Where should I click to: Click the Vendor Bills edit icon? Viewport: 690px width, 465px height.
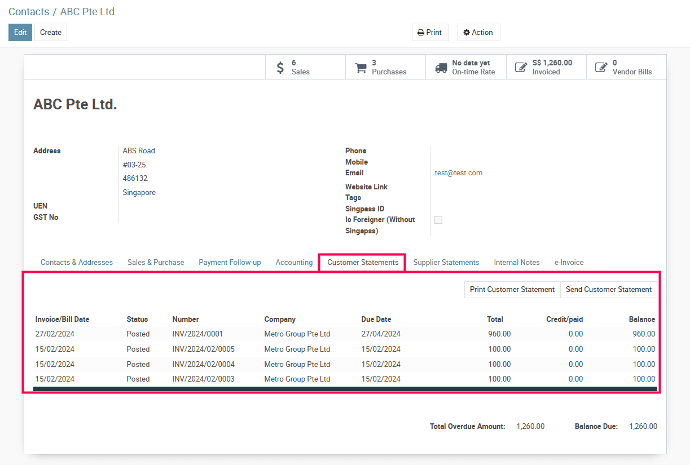click(x=601, y=67)
